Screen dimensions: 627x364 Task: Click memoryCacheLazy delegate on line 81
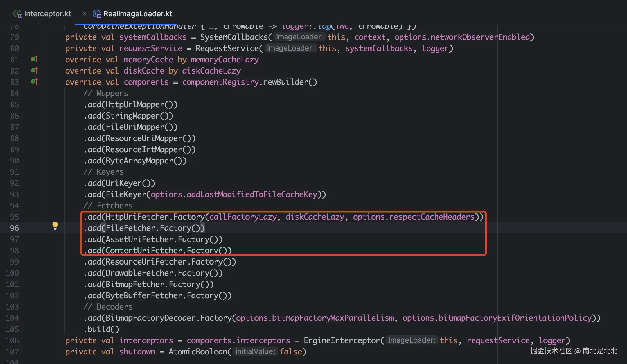[x=225, y=60]
